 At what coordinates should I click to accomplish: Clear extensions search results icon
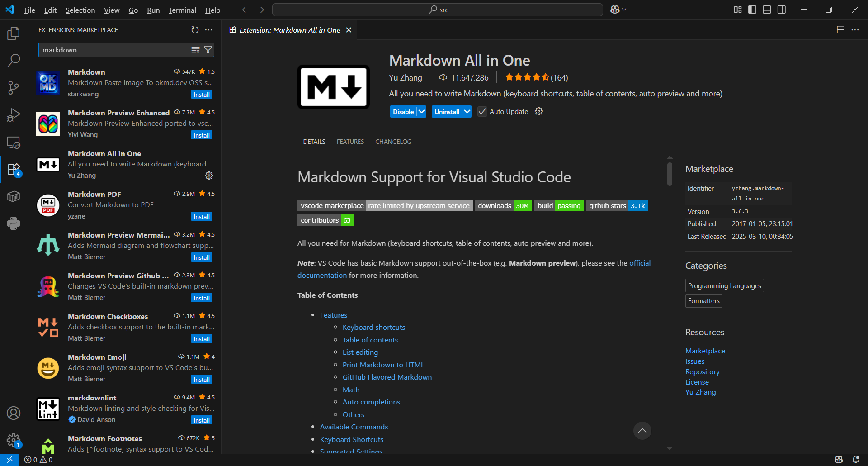click(195, 50)
